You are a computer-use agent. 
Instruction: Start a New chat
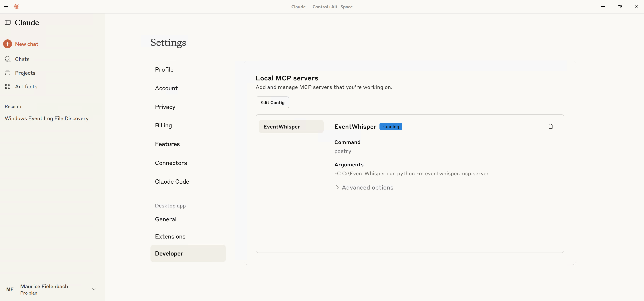point(26,44)
